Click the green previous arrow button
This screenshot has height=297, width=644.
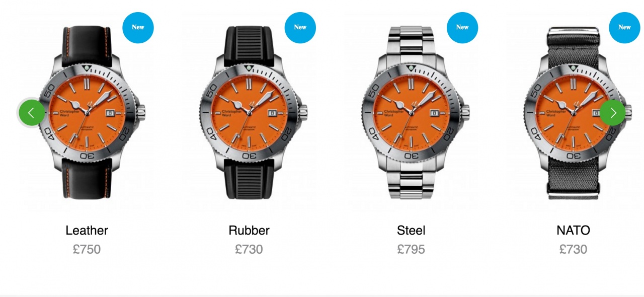pos(31,112)
